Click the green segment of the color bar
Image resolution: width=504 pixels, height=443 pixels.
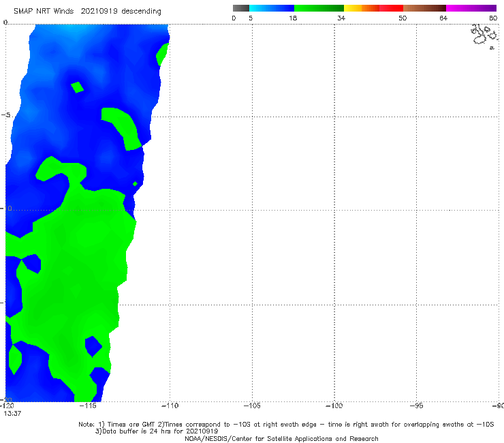click(x=319, y=8)
